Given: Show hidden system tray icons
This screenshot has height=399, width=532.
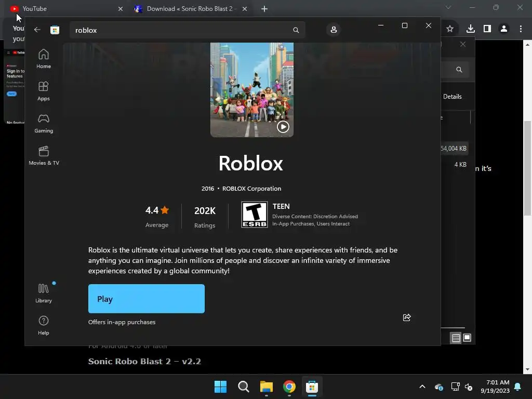Looking at the screenshot, I should (x=422, y=387).
